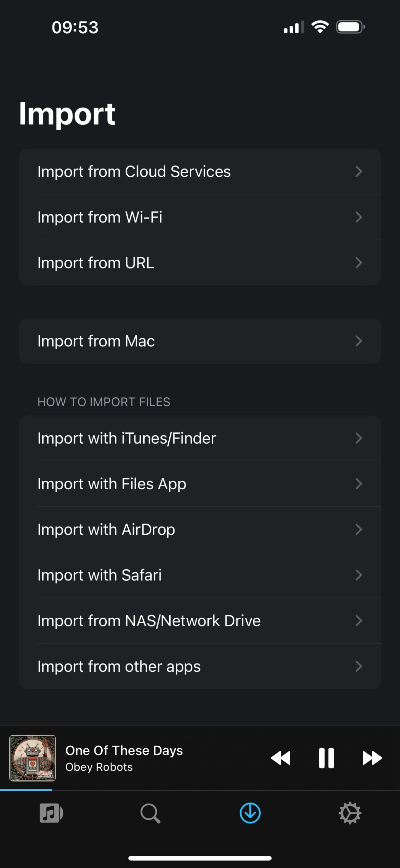Image resolution: width=400 pixels, height=868 pixels.
Task: Open Import from Cloud Services
Action: [200, 172]
